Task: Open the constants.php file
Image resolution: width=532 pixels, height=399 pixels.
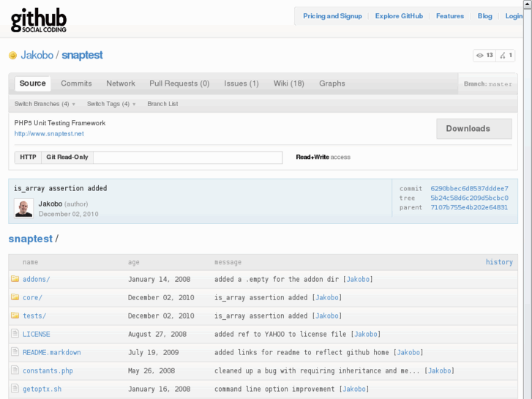Action: [x=48, y=371]
